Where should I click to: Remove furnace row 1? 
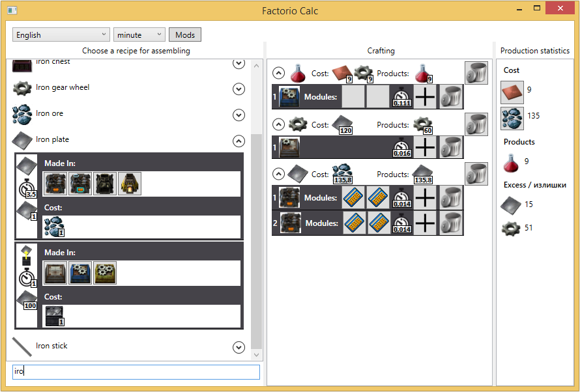tap(451, 197)
